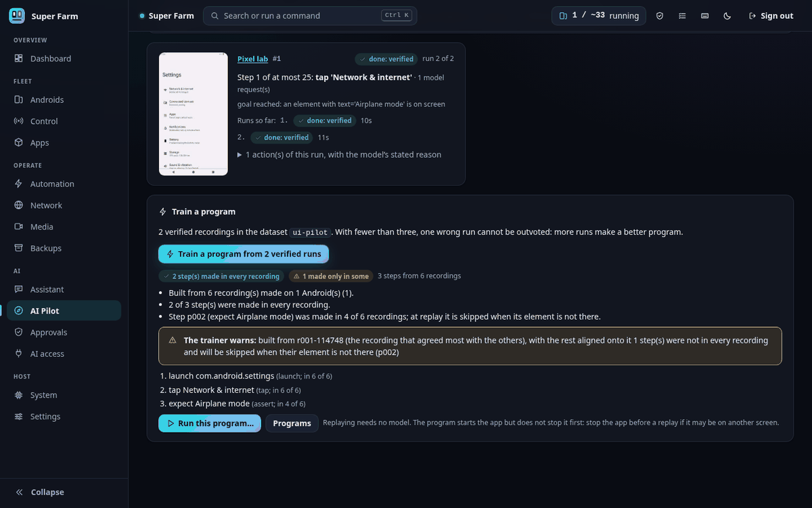The image size is (812, 508).
Task: Click the '1 made only in some' warning chip
Action: (x=331, y=276)
